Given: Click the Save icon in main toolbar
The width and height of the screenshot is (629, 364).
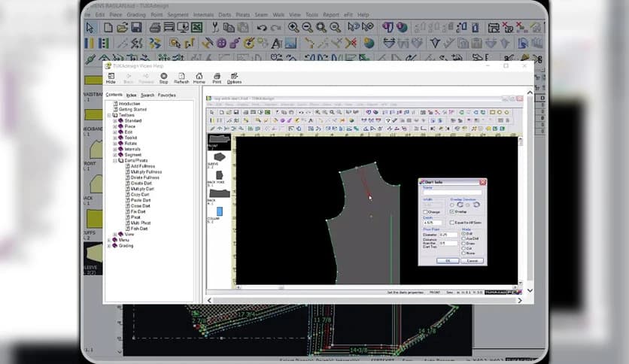Looking at the screenshot, I should pos(135,27).
